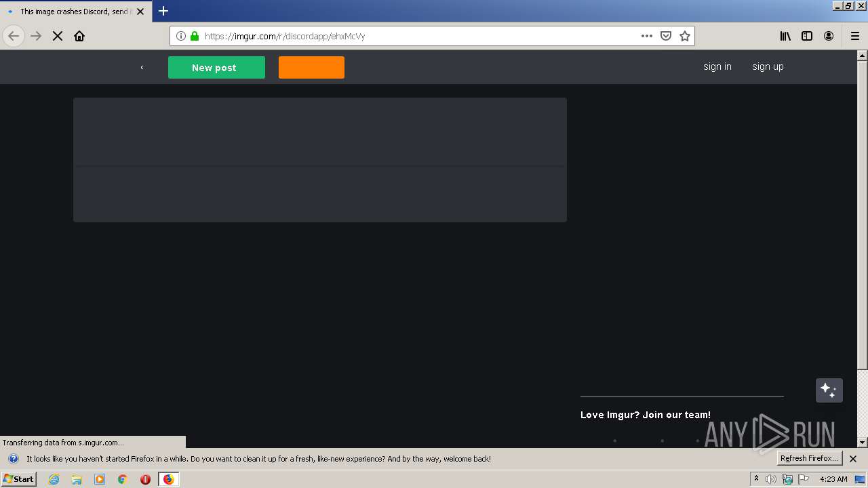Open Firefox Library

tap(785, 36)
